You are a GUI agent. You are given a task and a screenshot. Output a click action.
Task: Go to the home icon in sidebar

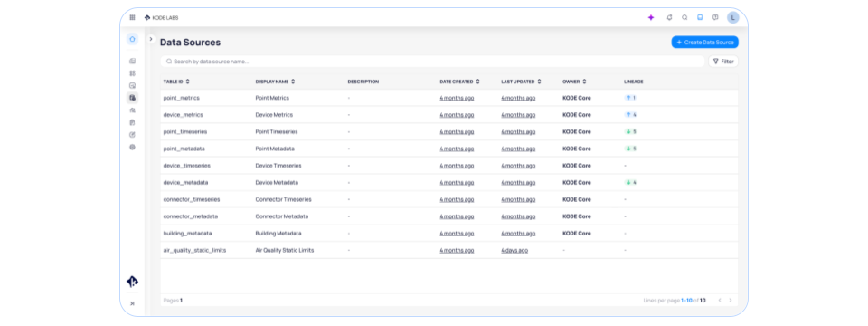[132, 39]
